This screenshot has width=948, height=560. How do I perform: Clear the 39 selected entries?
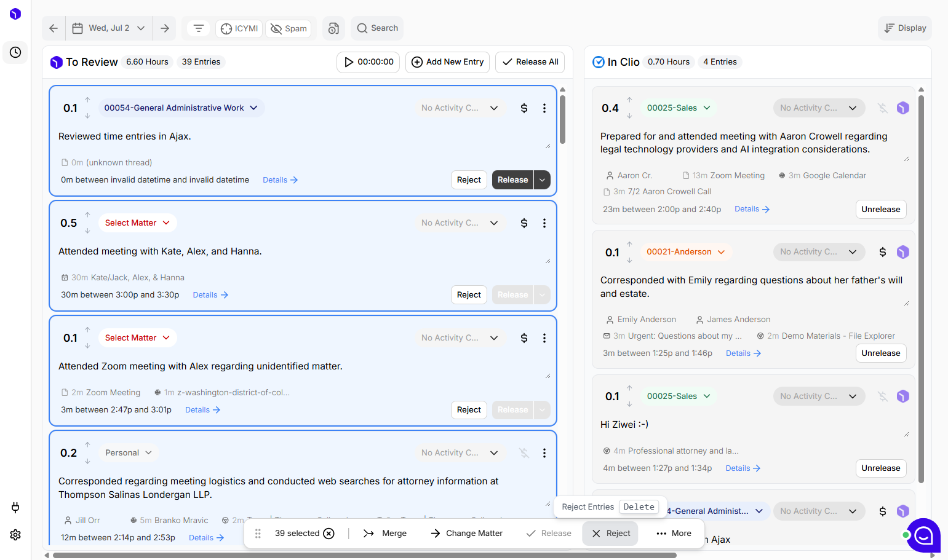329,534
